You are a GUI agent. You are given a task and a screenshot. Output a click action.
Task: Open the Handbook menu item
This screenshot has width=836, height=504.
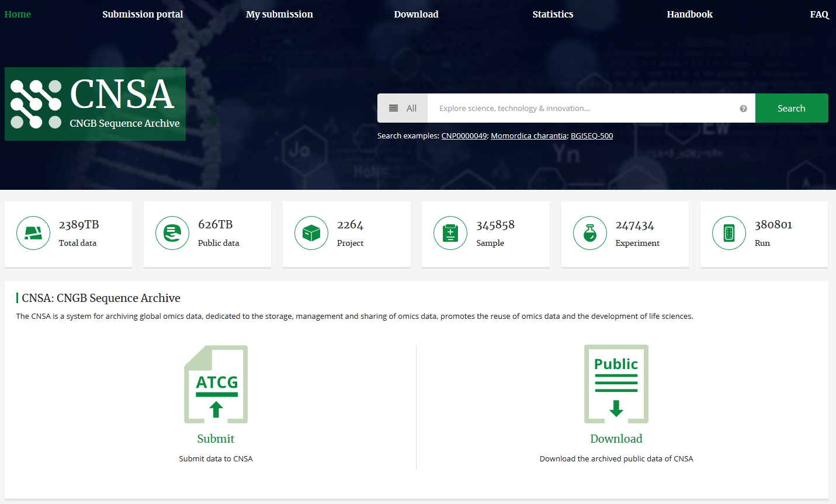(689, 14)
